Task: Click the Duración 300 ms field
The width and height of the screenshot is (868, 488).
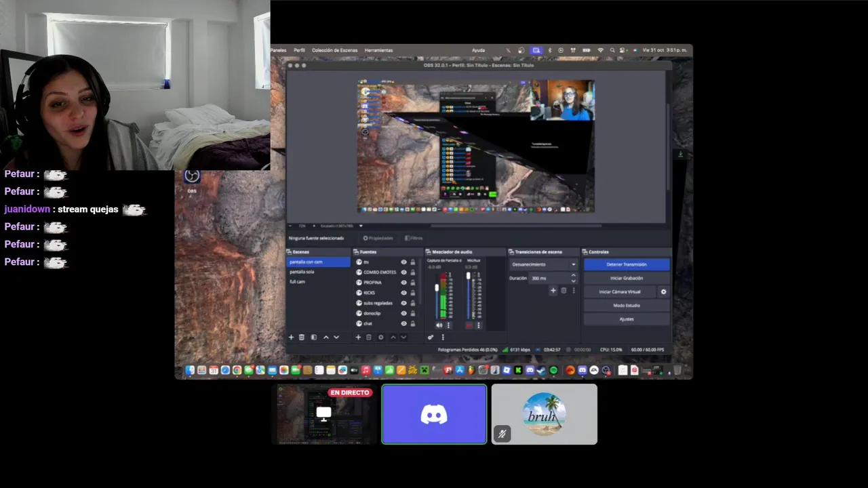Action: click(x=553, y=279)
